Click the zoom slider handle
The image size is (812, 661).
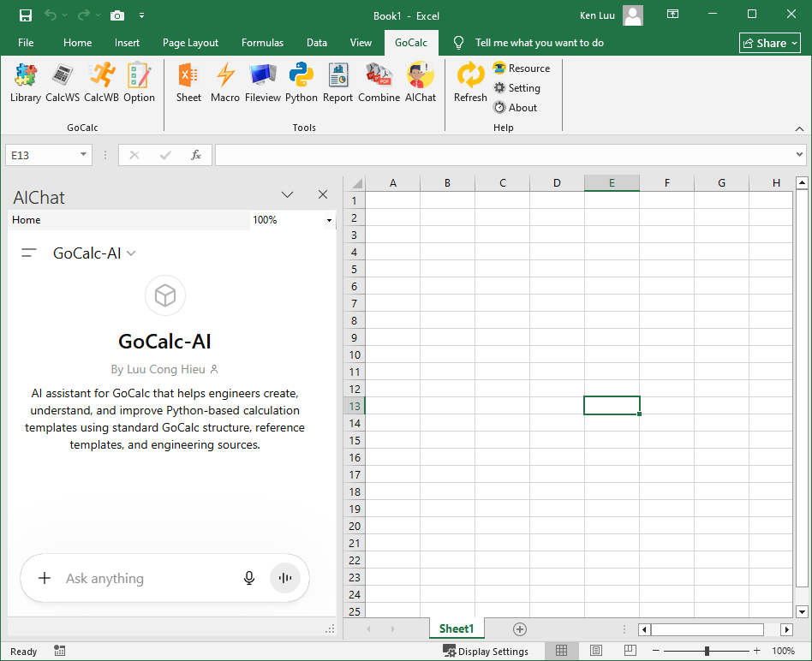coord(707,651)
